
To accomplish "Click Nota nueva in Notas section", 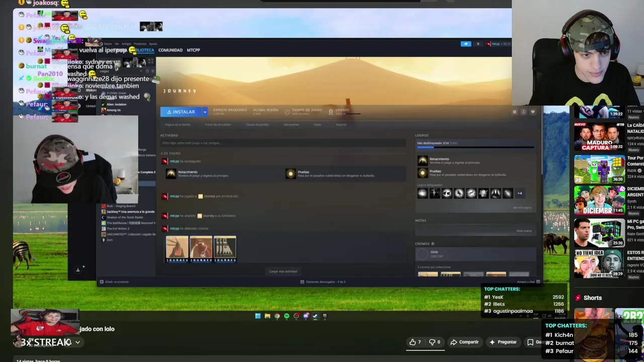I will click(524, 231).
